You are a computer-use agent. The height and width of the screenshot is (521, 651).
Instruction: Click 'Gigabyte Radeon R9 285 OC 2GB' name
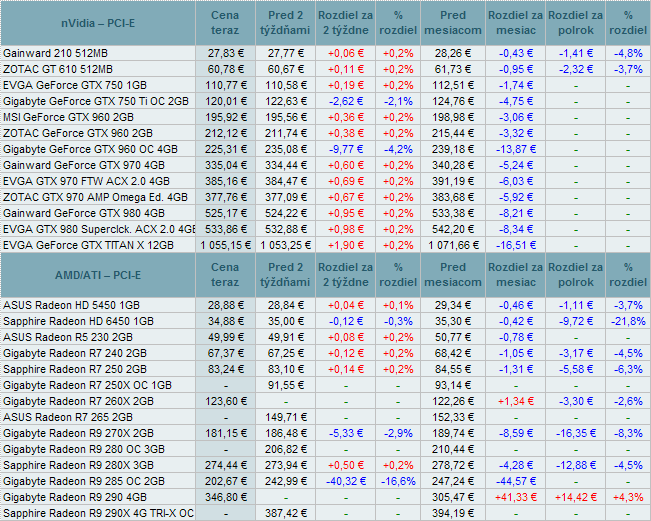pyautogui.click(x=84, y=481)
